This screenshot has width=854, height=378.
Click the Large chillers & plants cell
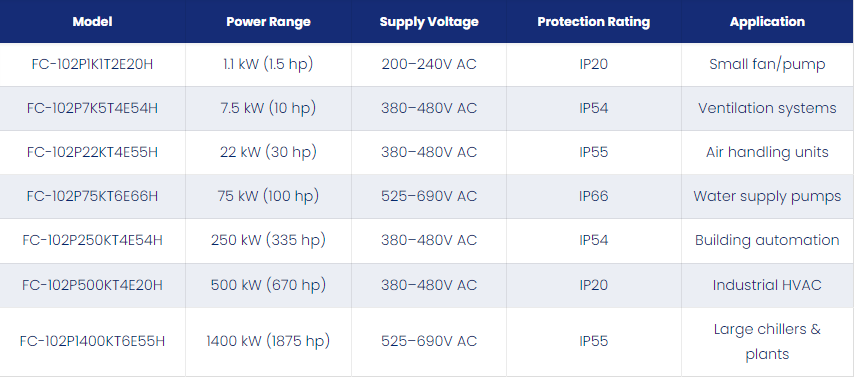pyautogui.click(x=767, y=342)
